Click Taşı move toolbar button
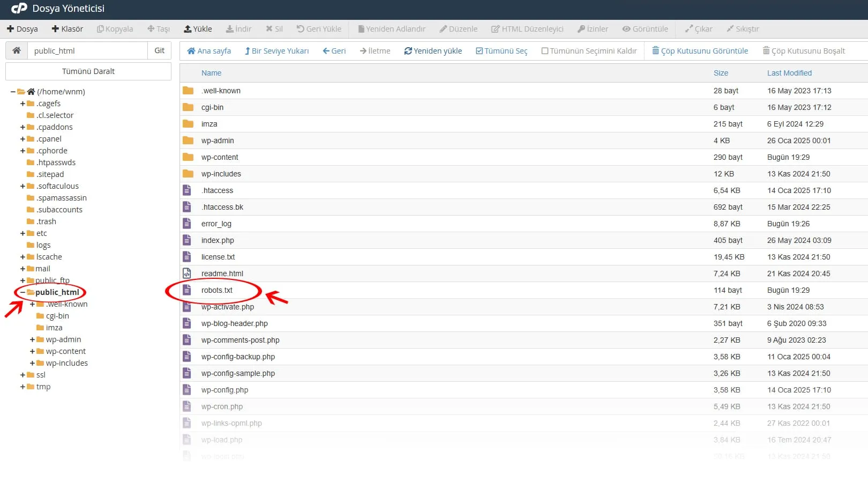 [159, 29]
